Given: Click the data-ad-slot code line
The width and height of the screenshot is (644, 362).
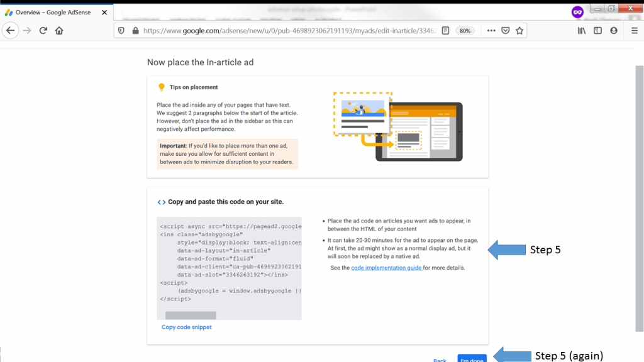Looking at the screenshot, I should point(233,275).
